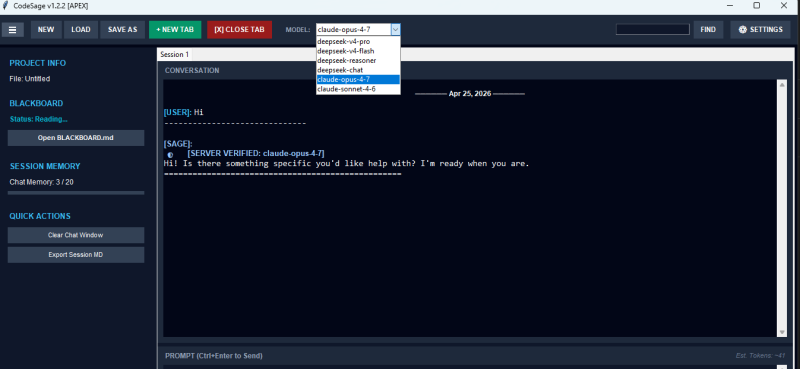The image size is (800, 369).
Task: Click conversation scrollbar down arrow
Action: pyautogui.click(x=782, y=332)
